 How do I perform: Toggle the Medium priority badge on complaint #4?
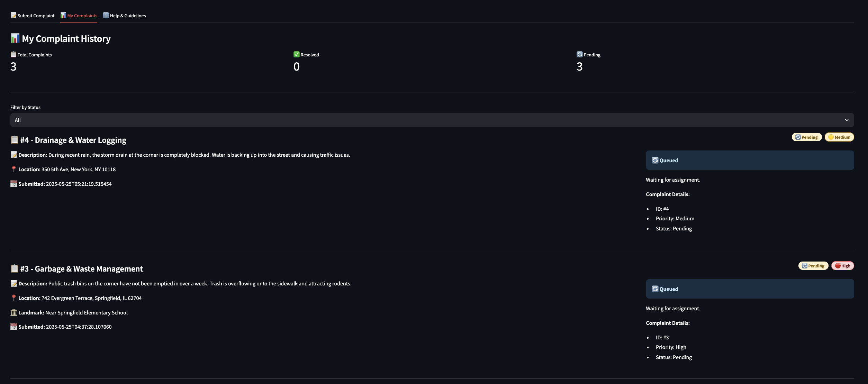(x=839, y=137)
